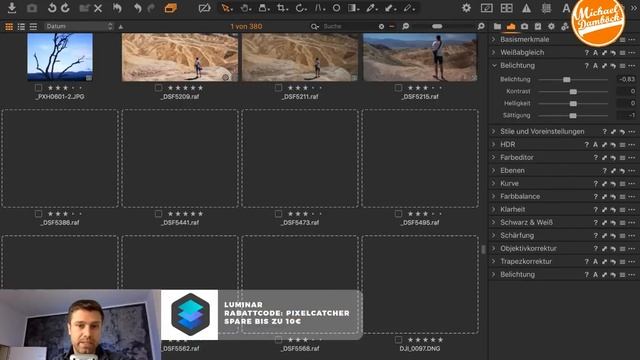Choose the circular Spot removal tool
The width and height of the screenshot is (640, 360).
coord(336,8)
